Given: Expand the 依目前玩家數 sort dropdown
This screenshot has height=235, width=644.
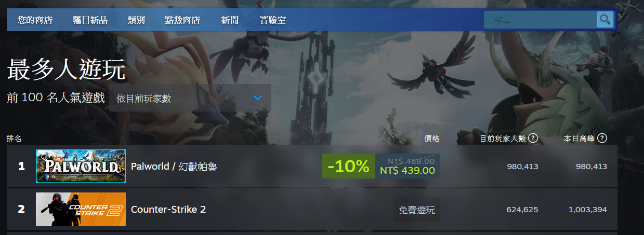Looking at the screenshot, I should click(x=190, y=98).
